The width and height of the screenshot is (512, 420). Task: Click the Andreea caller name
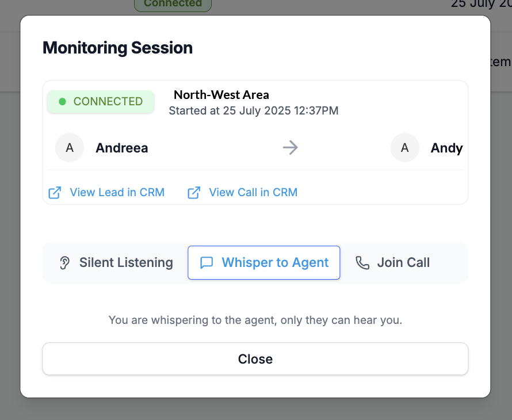point(122,148)
